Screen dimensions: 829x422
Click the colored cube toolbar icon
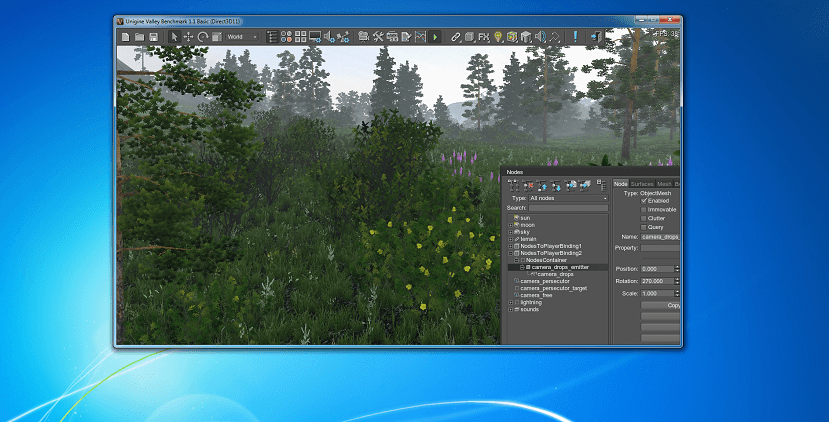[x=512, y=36]
